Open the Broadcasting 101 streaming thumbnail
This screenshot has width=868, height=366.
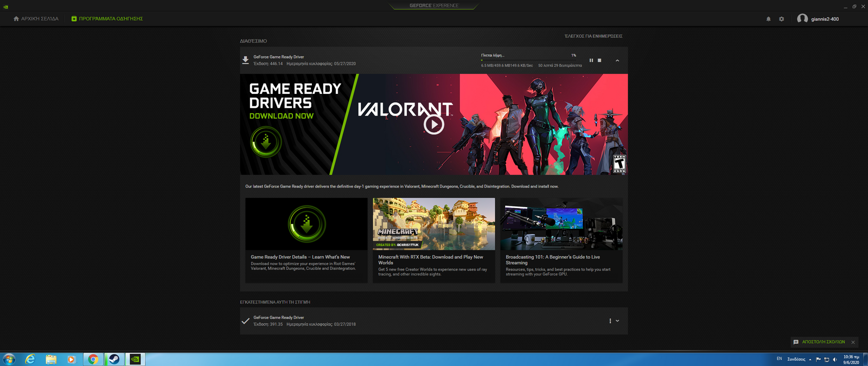click(561, 224)
